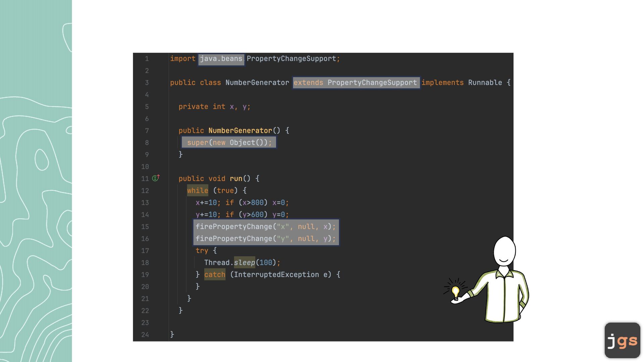Click the NumberGenerator constructor name on line 7
The image size is (644, 362).
pyautogui.click(x=240, y=131)
